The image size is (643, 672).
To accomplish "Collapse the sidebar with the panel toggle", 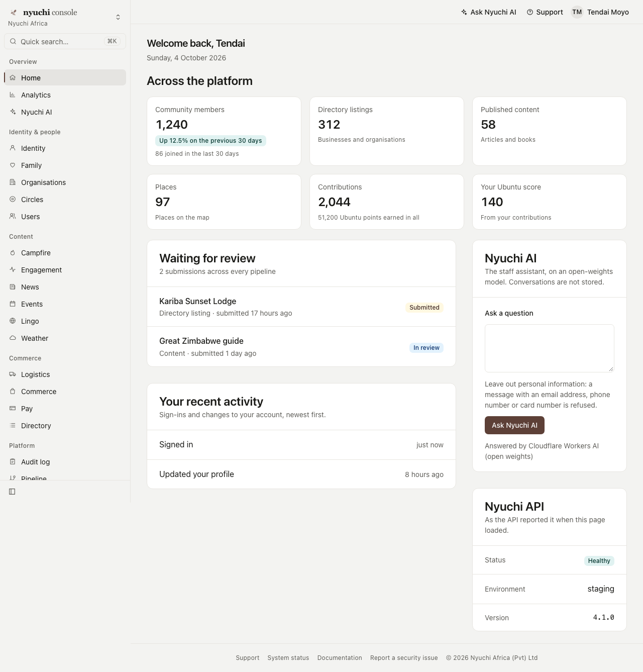I will click(12, 492).
